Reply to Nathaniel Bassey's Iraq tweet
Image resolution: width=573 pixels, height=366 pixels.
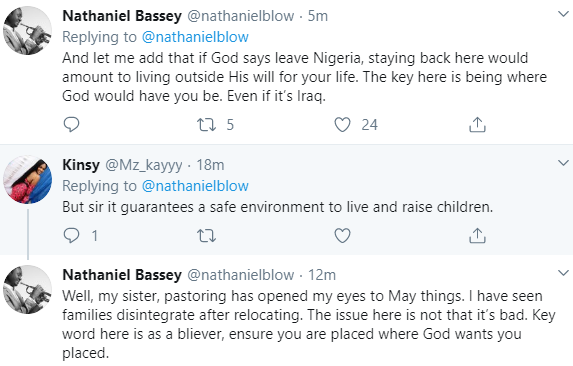point(71,125)
